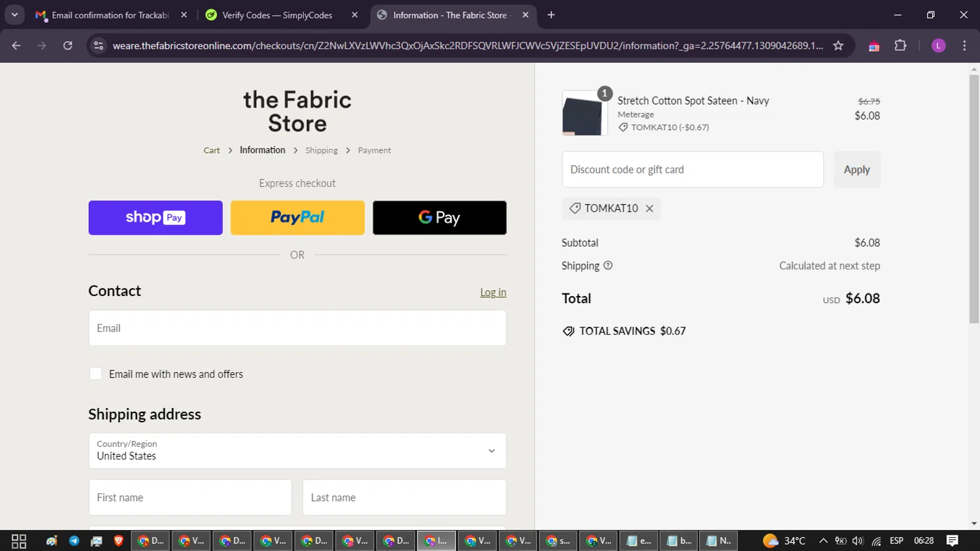Click the browser forward arrow

pyautogui.click(x=42, y=46)
